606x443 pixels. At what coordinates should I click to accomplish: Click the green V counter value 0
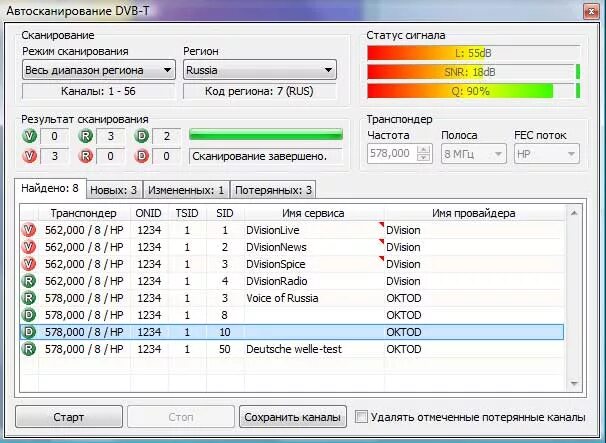click(54, 136)
